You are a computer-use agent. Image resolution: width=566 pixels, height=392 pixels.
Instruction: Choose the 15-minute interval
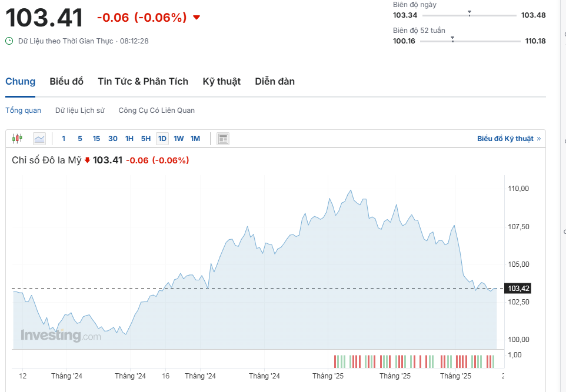click(96, 139)
